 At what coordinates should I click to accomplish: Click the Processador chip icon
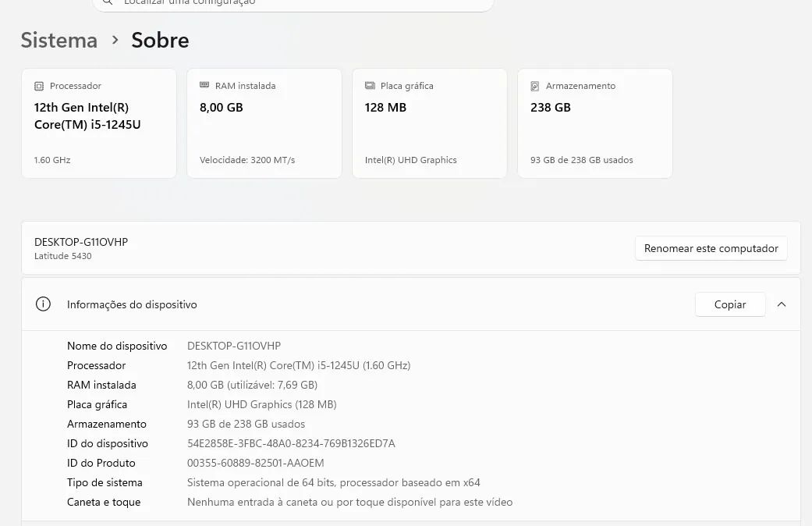coord(39,86)
